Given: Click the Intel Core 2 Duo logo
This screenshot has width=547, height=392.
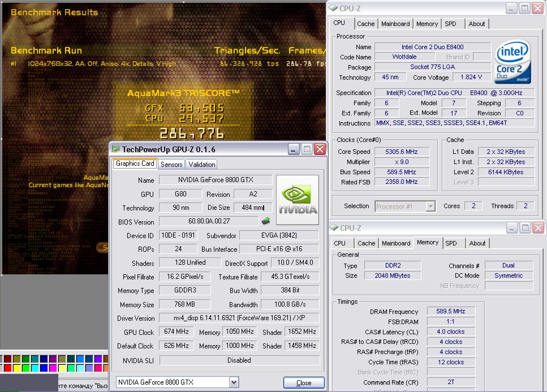Looking at the screenshot, I should 512,62.
